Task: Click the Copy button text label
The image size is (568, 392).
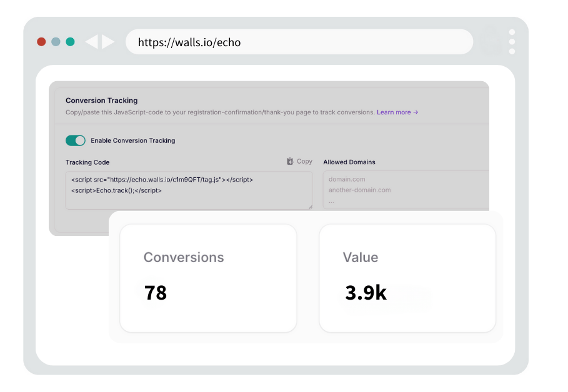Action: point(304,161)
